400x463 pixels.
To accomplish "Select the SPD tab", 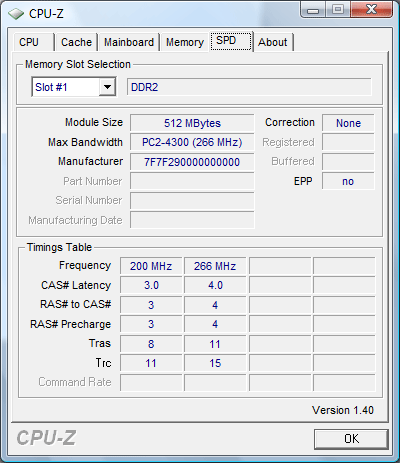I will tap(231, 41).
